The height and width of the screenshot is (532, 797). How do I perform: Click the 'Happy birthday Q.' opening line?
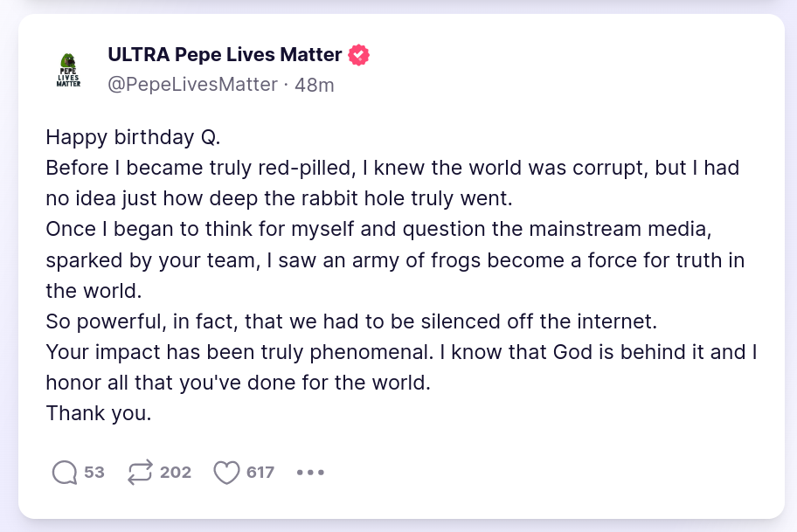click(134, 137)
